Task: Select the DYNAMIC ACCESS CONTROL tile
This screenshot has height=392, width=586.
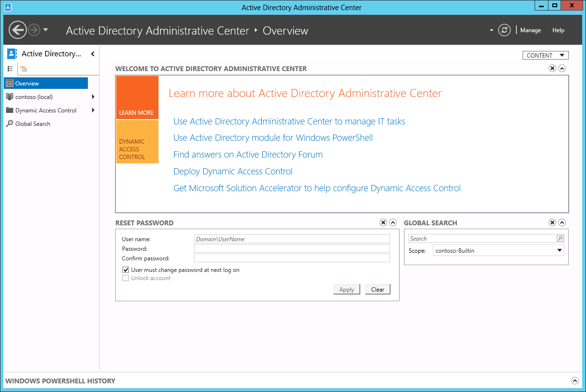Action: (137, 142)
